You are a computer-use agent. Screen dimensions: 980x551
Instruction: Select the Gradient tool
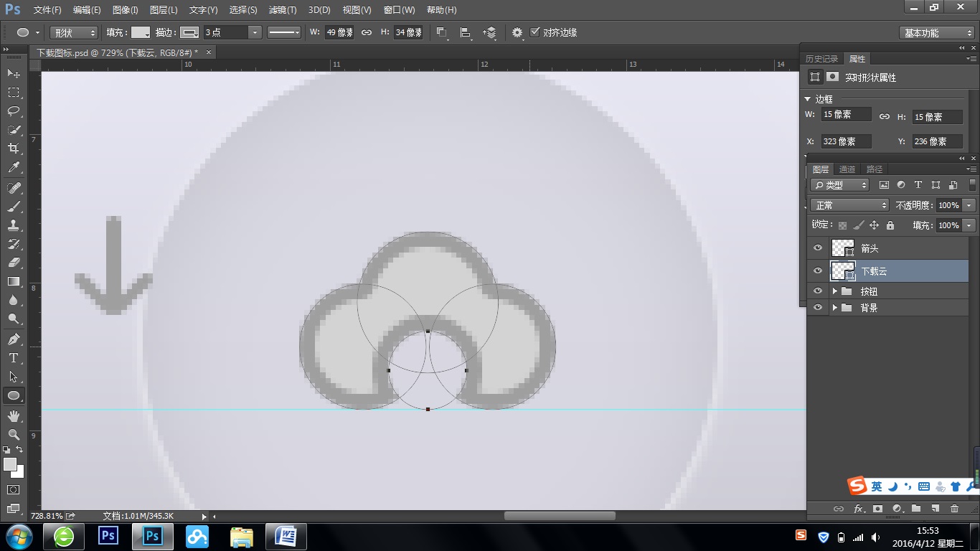click(14, 281)
